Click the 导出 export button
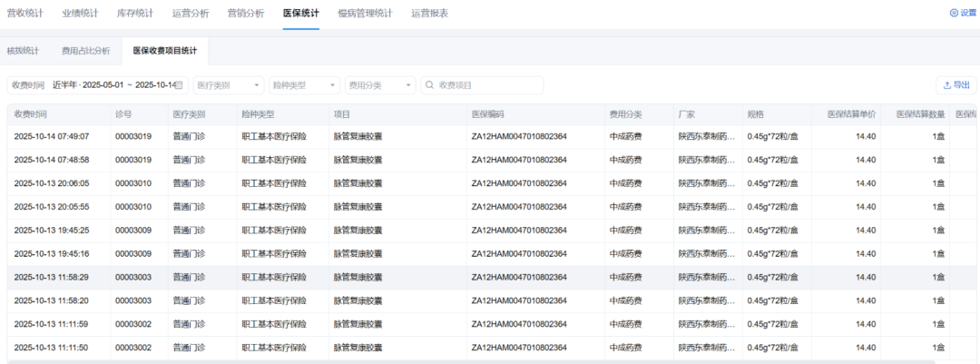The image size is (980, 364). (x=956, y=85)
